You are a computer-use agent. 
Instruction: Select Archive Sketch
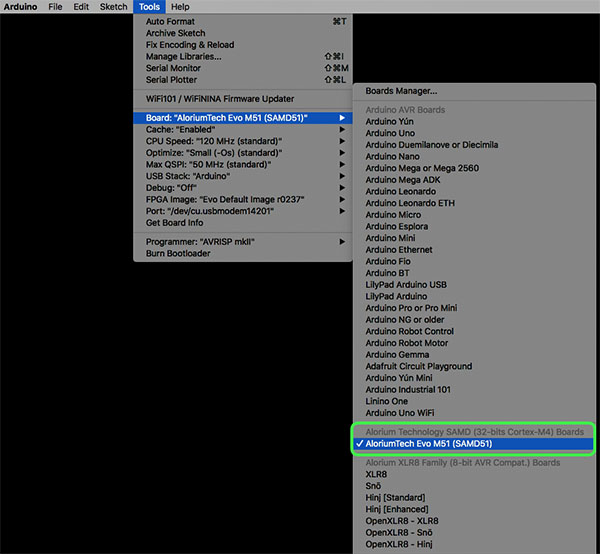[x=243, y=33]
